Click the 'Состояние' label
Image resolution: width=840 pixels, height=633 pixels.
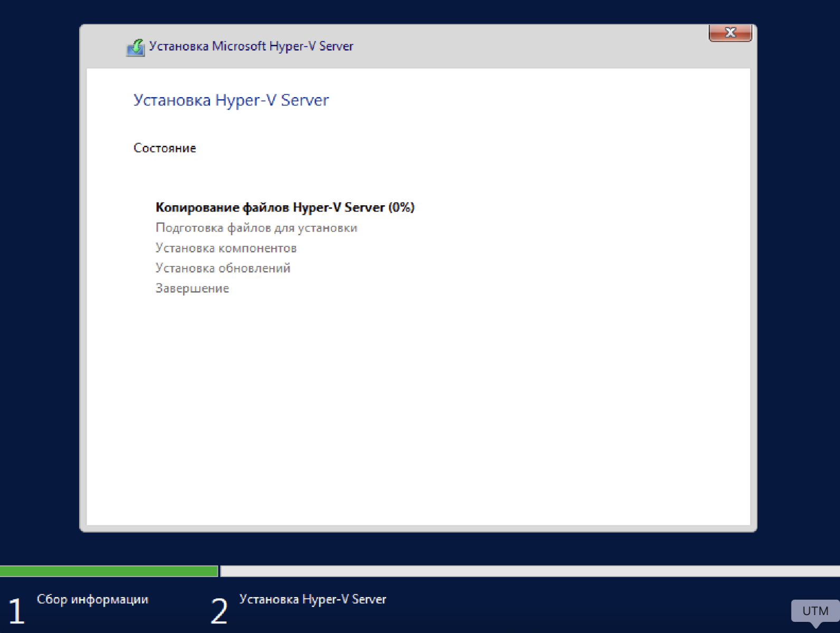[x=165, y=148]
